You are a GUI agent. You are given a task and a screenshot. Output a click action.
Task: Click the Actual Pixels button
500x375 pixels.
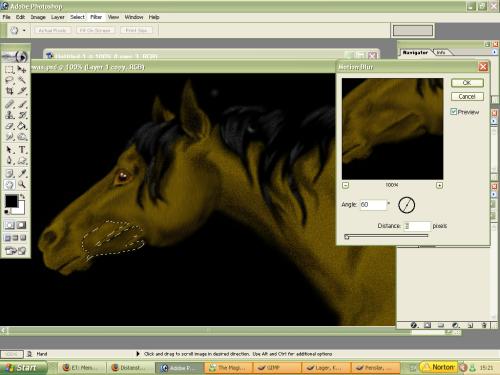pos(52,30)
